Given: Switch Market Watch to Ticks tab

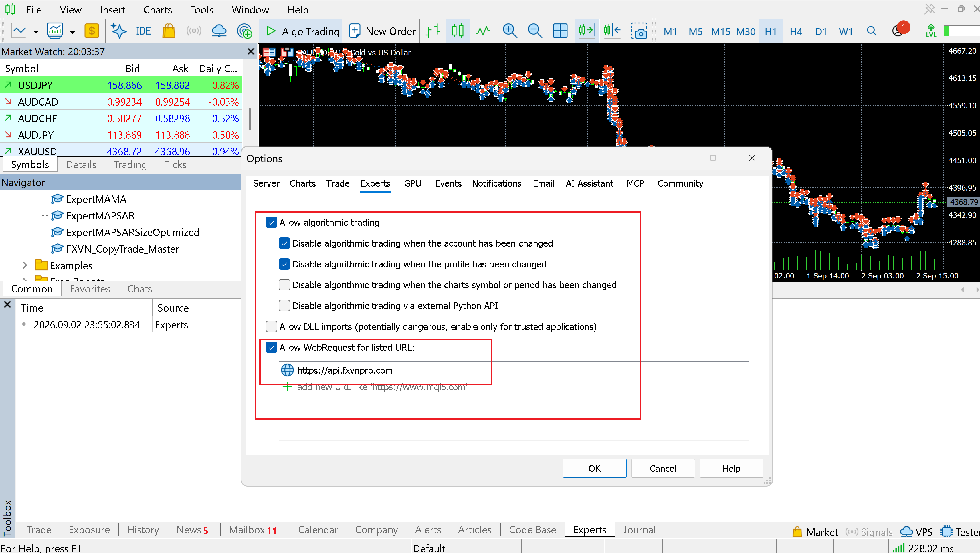Looking at the screenshot, I should coord(175,164).
